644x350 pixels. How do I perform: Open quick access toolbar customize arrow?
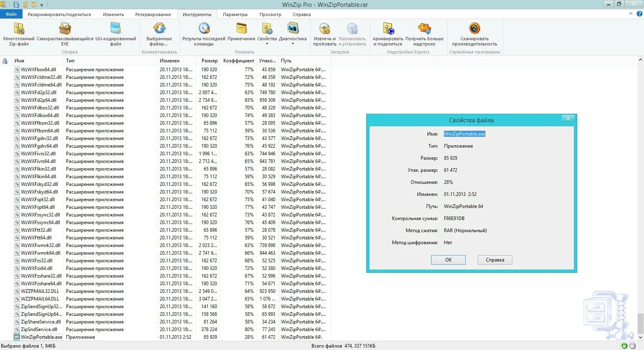(x=42, y=5)
